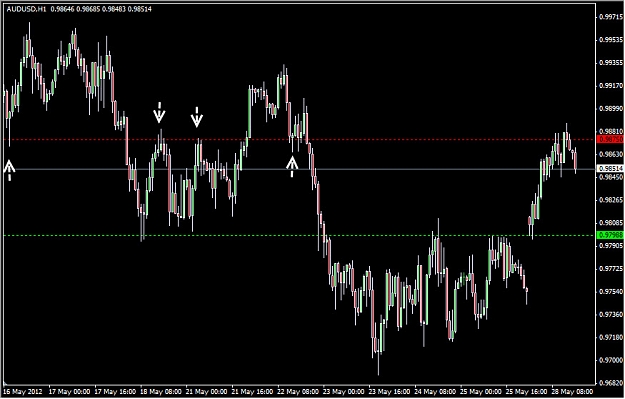Screen dimensions: 625x399
Task: Click price axis label 0.98085
Action: (x=612, y=223)
